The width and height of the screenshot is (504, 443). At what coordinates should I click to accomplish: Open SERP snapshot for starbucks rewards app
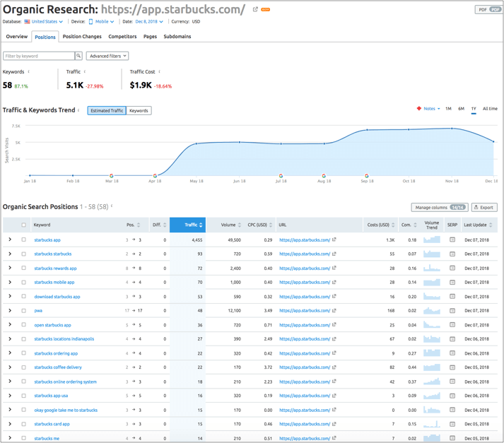pyautogui.click(x=452, y=268)
